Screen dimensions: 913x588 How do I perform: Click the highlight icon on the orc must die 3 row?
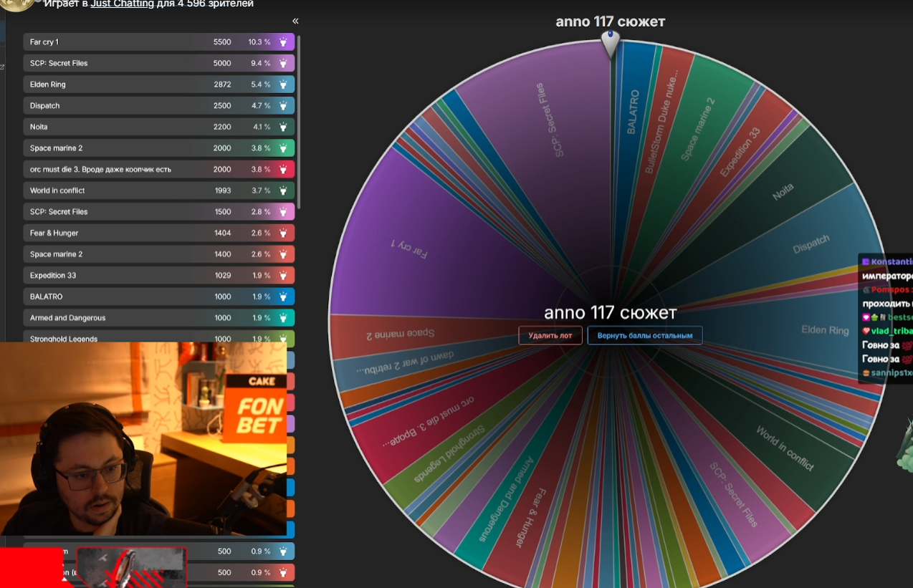[x=283, y=169]
